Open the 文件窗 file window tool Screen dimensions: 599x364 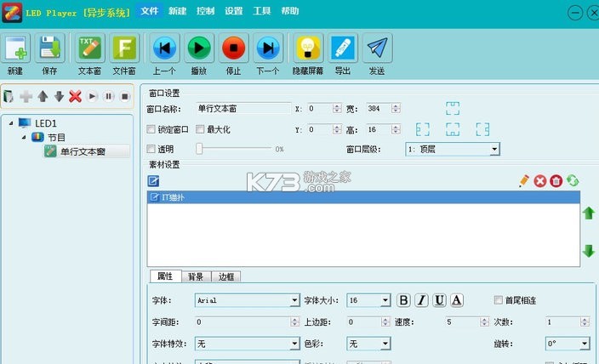(124, 48)
